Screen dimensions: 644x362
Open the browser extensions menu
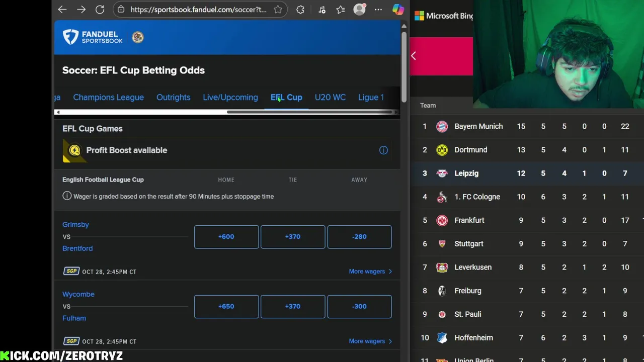tap(300, 9)
